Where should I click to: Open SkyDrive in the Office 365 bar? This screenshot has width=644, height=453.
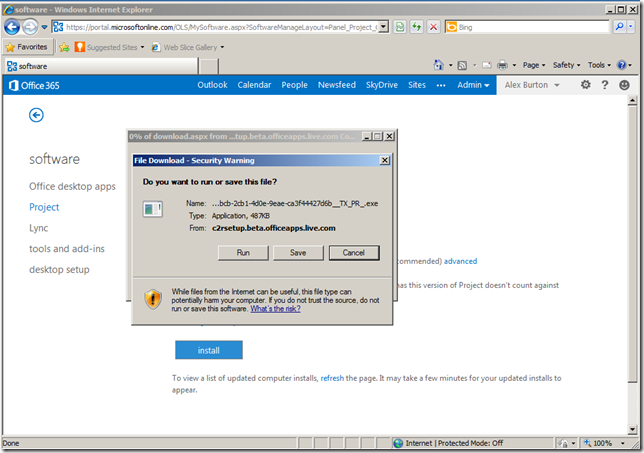[x=382, y=85]
